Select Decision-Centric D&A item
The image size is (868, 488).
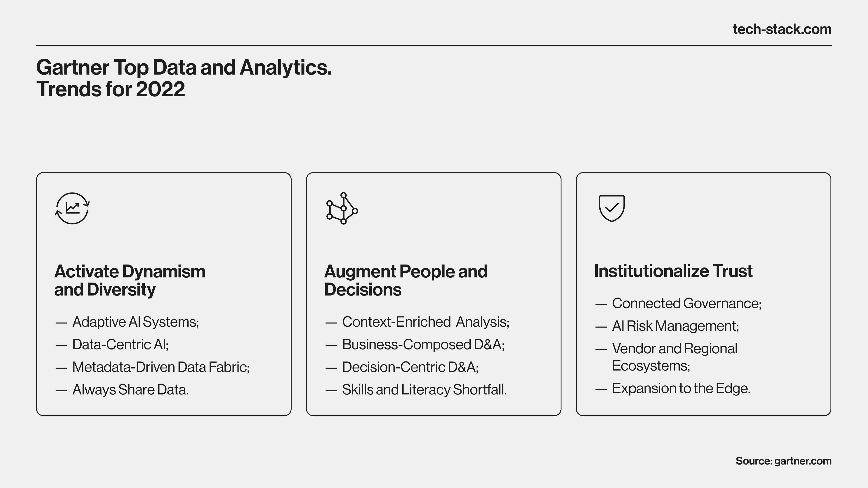tap(410, 367)
